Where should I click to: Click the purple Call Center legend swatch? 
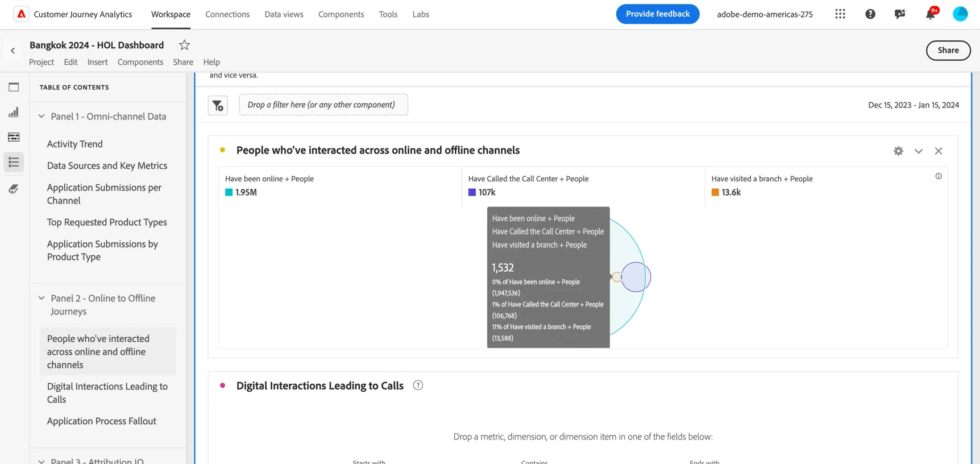(x=472, y=192)
